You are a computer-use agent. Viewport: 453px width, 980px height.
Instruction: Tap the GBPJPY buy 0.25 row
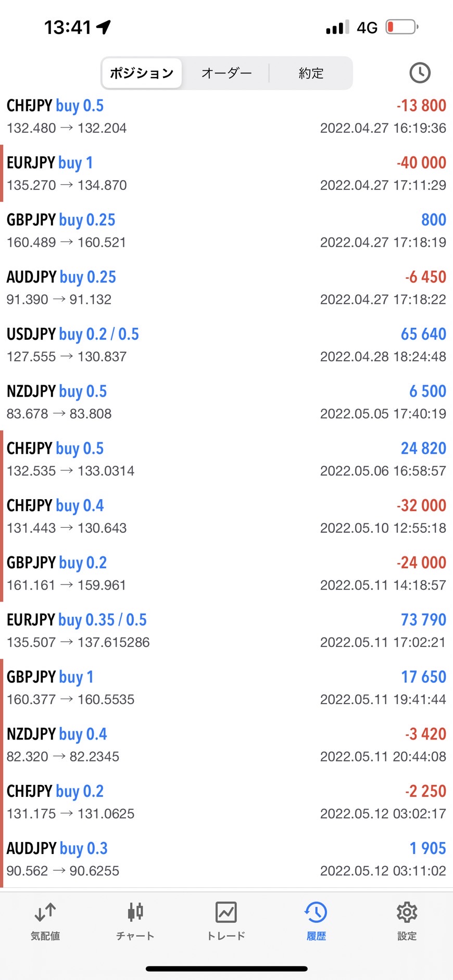(x=227, y=231)
